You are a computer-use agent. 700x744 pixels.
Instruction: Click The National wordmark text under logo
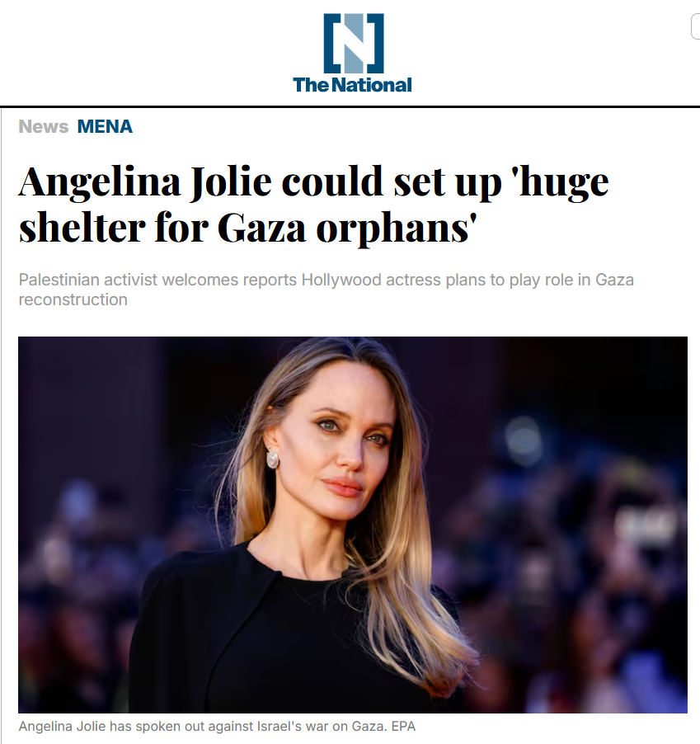tap(352, 85)
